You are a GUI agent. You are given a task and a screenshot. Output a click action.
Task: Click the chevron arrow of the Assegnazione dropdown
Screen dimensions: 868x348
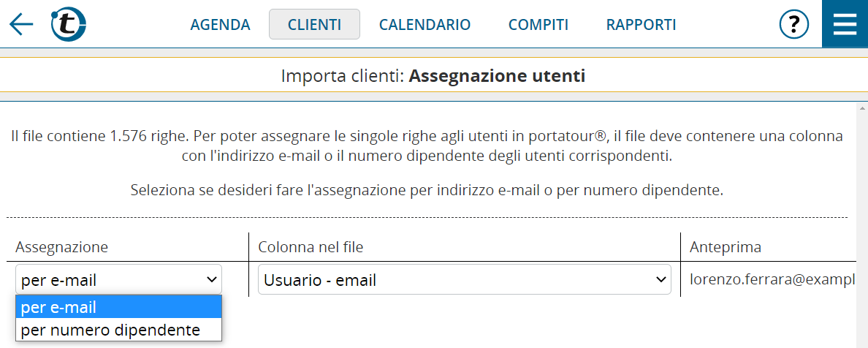click(211, 280)
